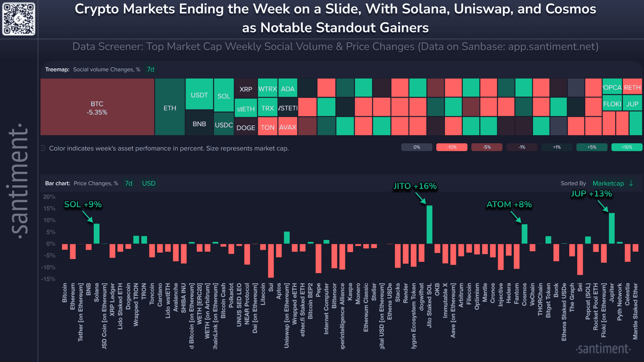Click the QR code image

click(19, 19)
